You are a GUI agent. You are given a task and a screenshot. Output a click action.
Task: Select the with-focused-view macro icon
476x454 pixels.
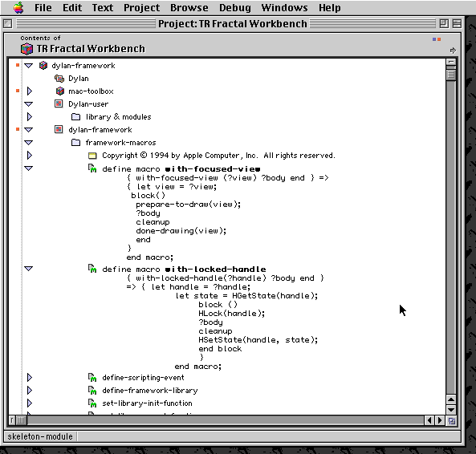click(92, 168)
